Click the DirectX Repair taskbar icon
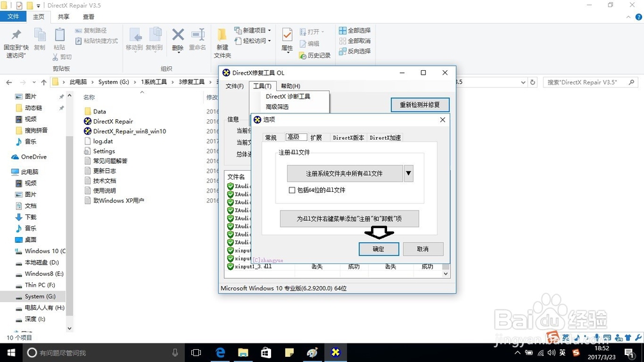 pyautogui.click(x=336, y=352)
